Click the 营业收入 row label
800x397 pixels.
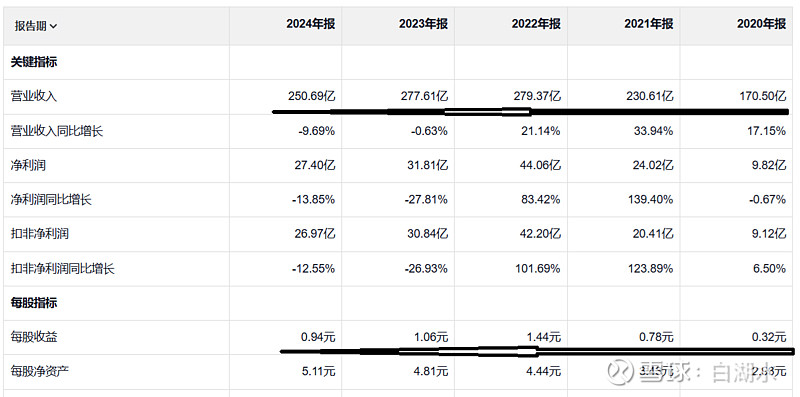[x=34, y=96]
